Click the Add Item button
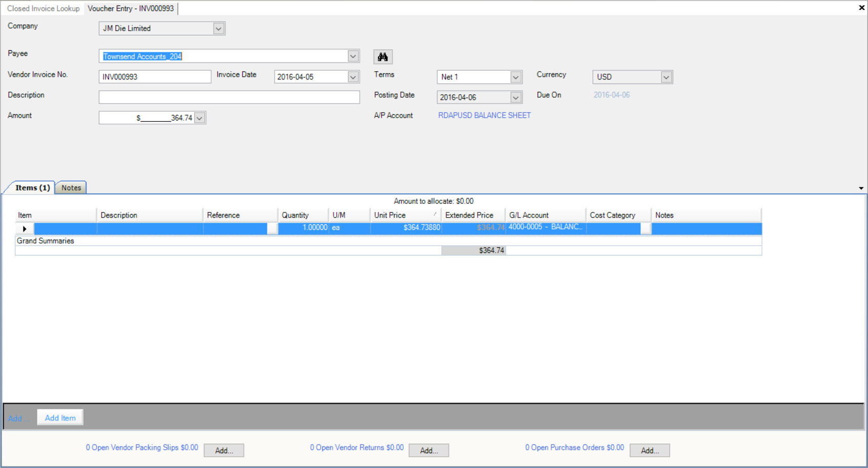The height and width of the screenshot is (468, 868). (x=60, y=418)
